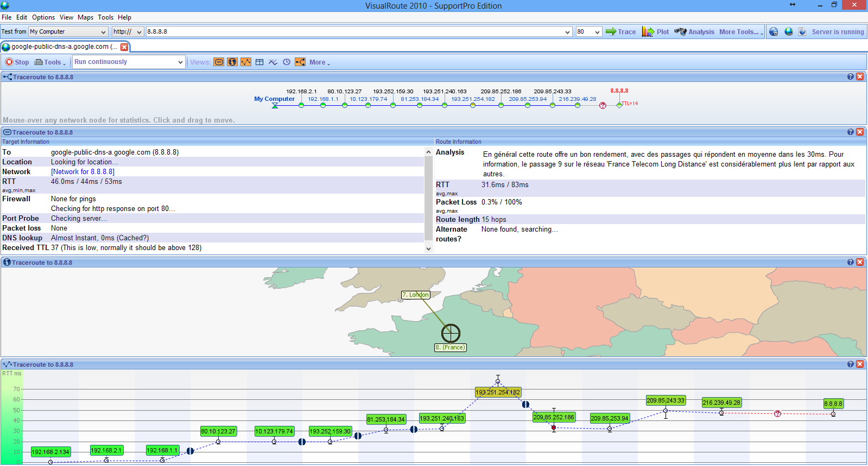868x466 pixels.
Task: Click the Target Information scrollbar up arrow
Action: point(428,152)
